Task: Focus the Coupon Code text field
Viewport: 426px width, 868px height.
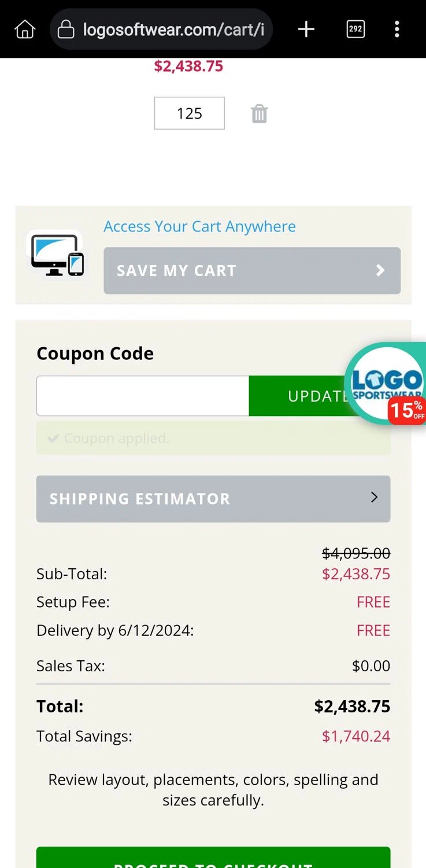Action: click(x=143, y=396)
